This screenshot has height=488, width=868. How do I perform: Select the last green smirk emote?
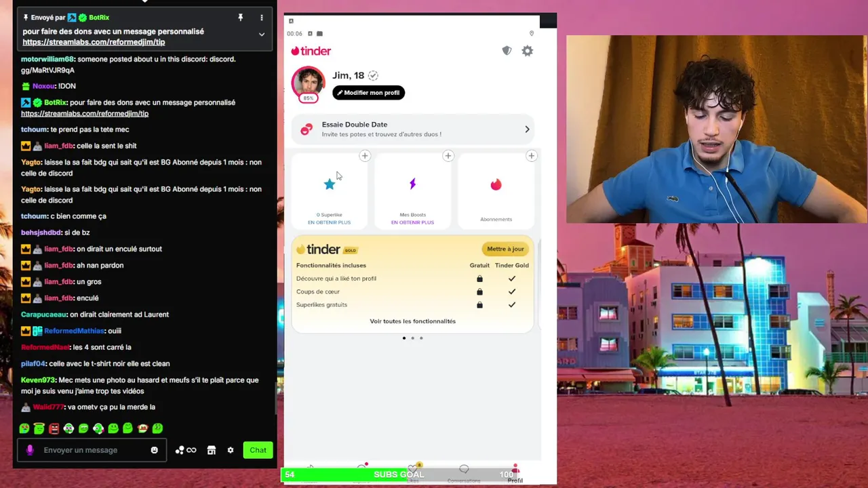coord(158,428)
